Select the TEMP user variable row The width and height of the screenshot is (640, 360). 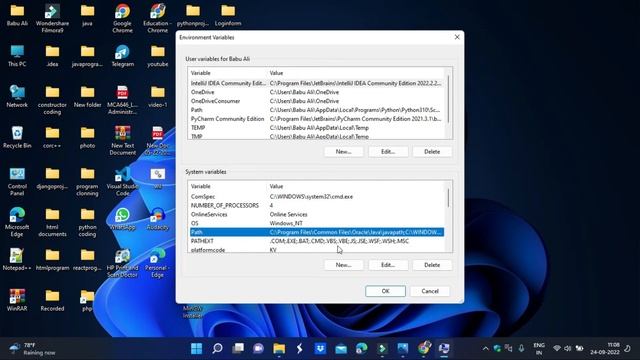point(317,128)
